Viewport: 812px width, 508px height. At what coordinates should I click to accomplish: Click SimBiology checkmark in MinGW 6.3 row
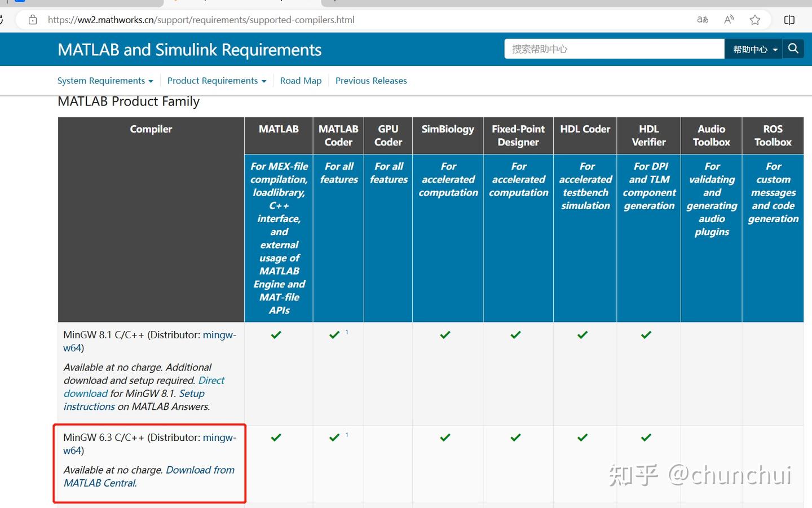click(x=445, y=438)
